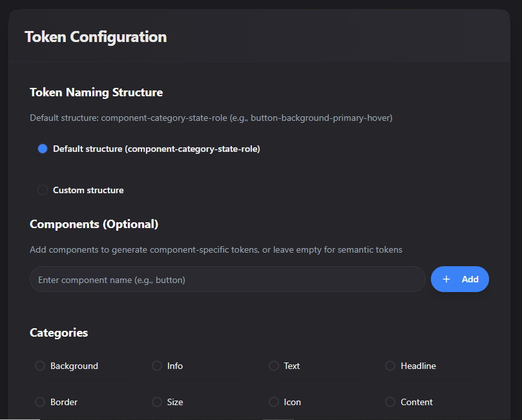This screenshot has height=420, width=522.
Task: Click the Add button to add a component
Action: (x=459, y=279)
